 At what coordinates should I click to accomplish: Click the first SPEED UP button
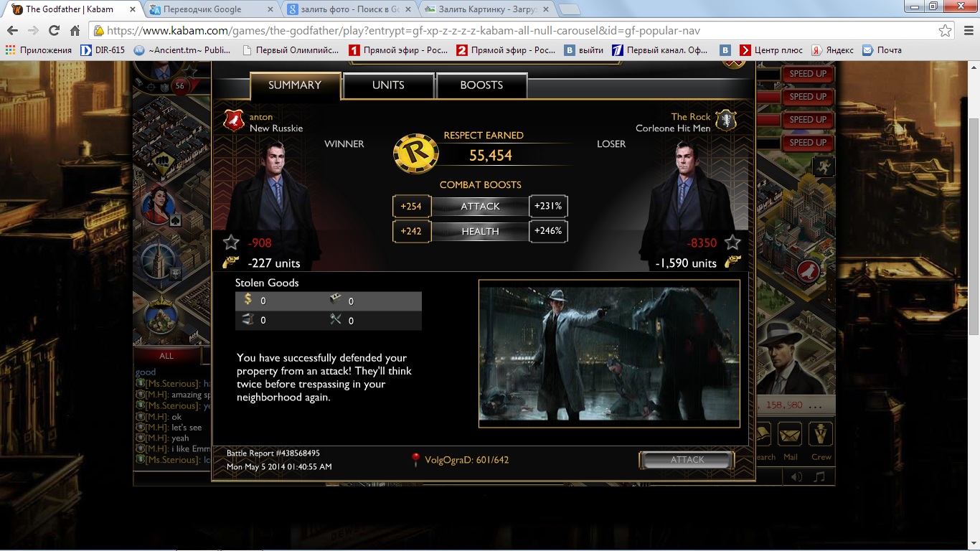[x=808, y=74]
